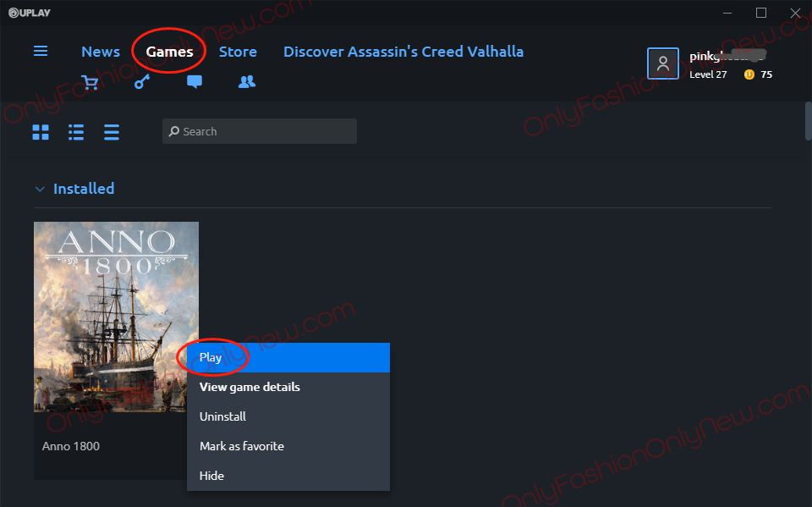The width and height of the screenshot is (812, 507).
Task: Choose Hide from the context menu
Action: [288, 476]
